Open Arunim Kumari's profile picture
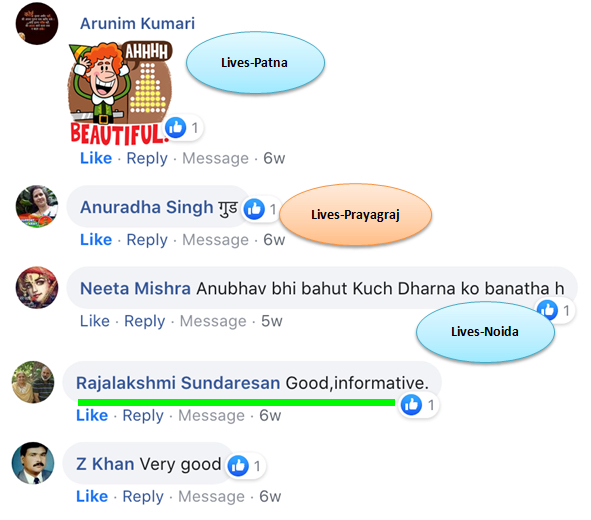The image size is (591, 520). [37, 23]
